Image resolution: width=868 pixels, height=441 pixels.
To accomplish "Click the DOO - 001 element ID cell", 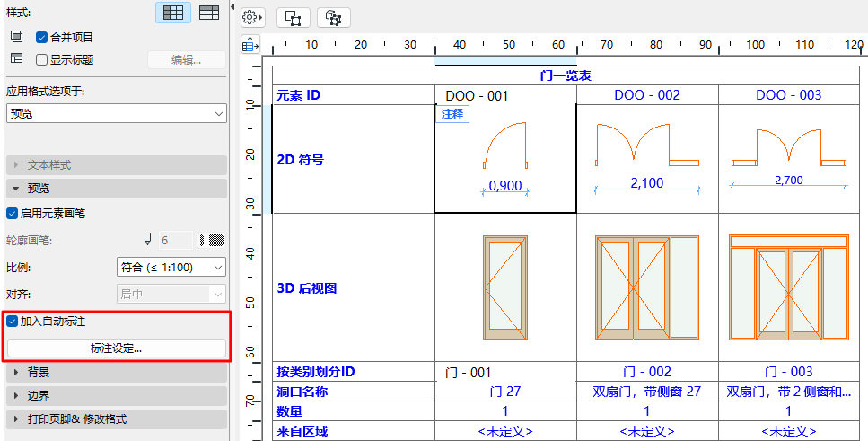I will (505, 95).
